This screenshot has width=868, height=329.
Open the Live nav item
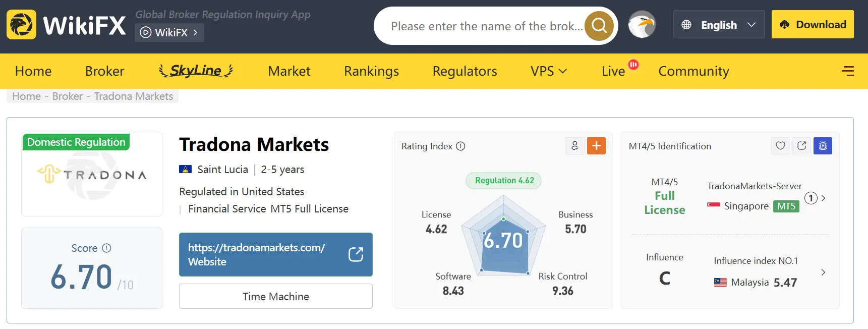click(613, 71)
